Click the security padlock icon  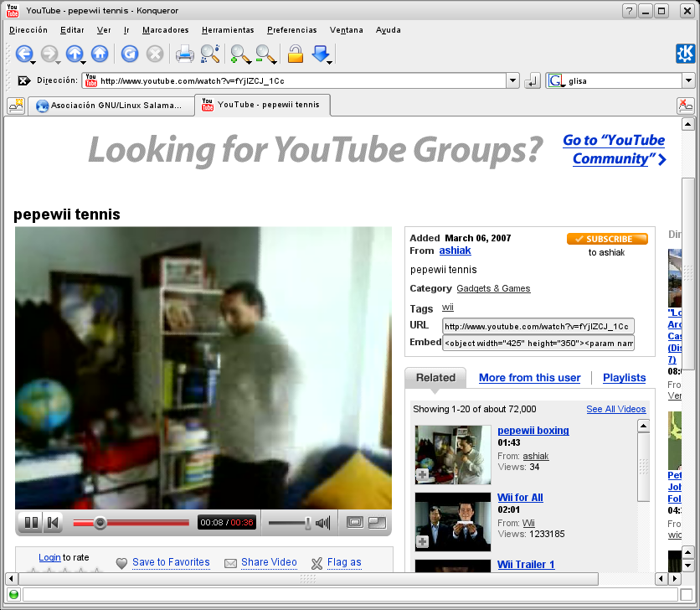tap(295, 54)
